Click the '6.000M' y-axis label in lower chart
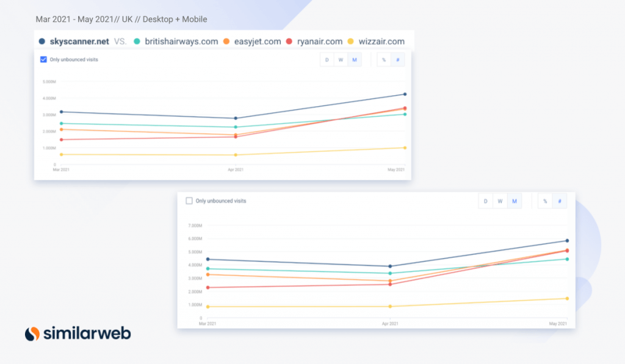 (195, 238)
